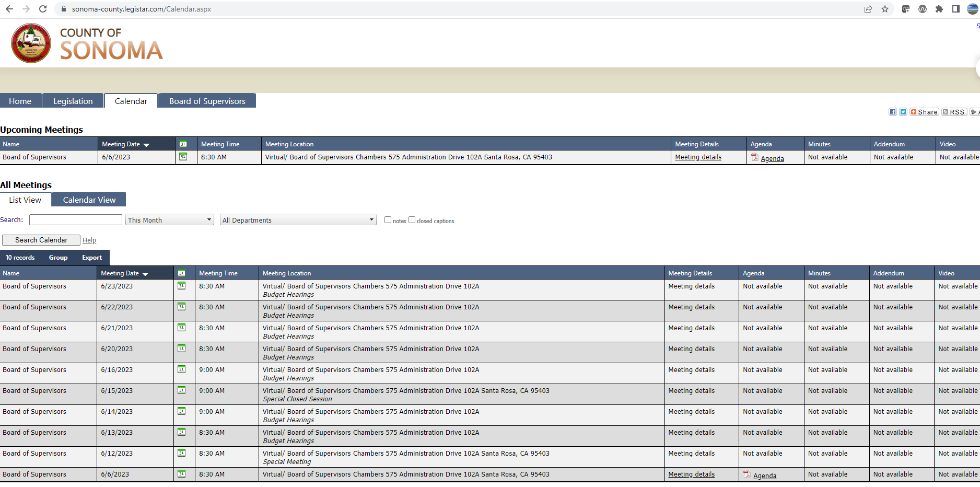Enable the closed captions checkbox
Image resolution: width=980 pixels, height=487 pixels.
412,220
